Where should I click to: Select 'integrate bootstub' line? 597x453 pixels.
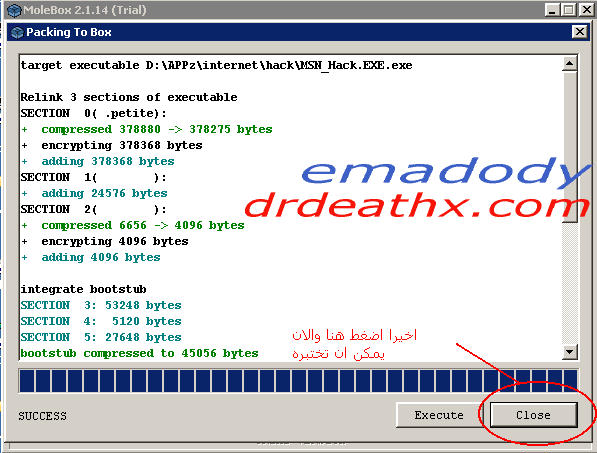pos(83,289)
